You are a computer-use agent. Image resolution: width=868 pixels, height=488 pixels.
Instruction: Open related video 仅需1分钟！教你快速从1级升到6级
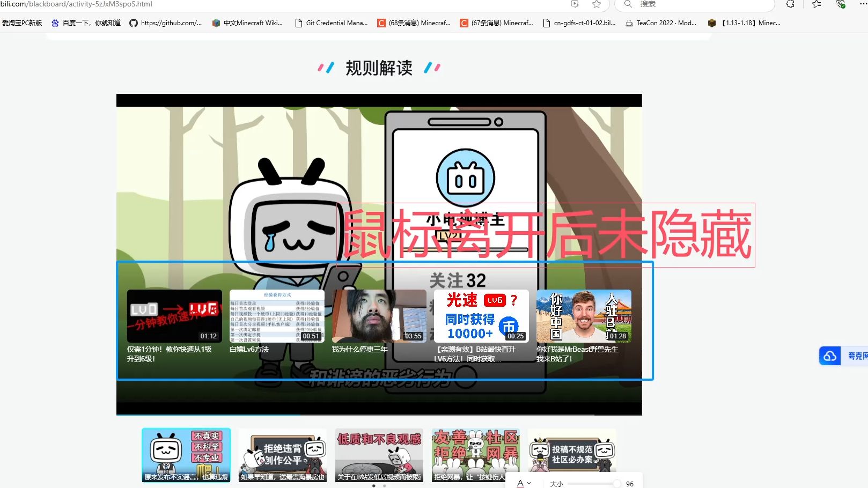coord(174,316)
